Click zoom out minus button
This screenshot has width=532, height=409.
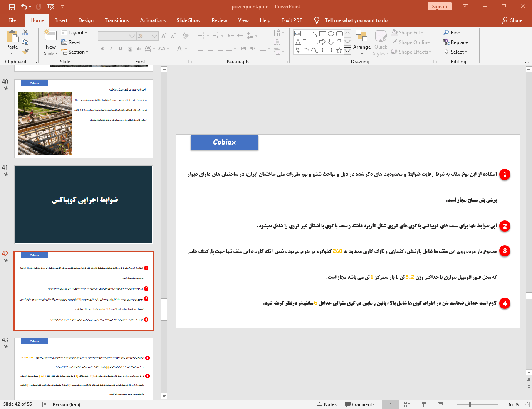point(452,404)
